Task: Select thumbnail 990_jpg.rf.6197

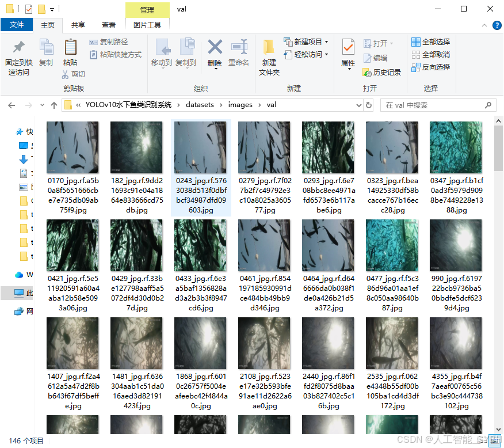Action: pyautogui.click(x=456, y=245)
